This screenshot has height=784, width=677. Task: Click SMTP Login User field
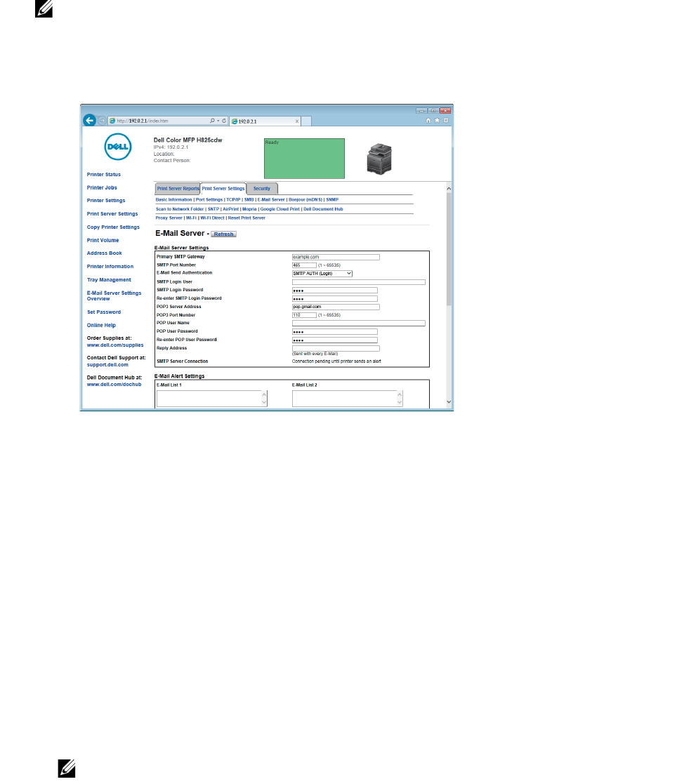(x=359, y=282)
